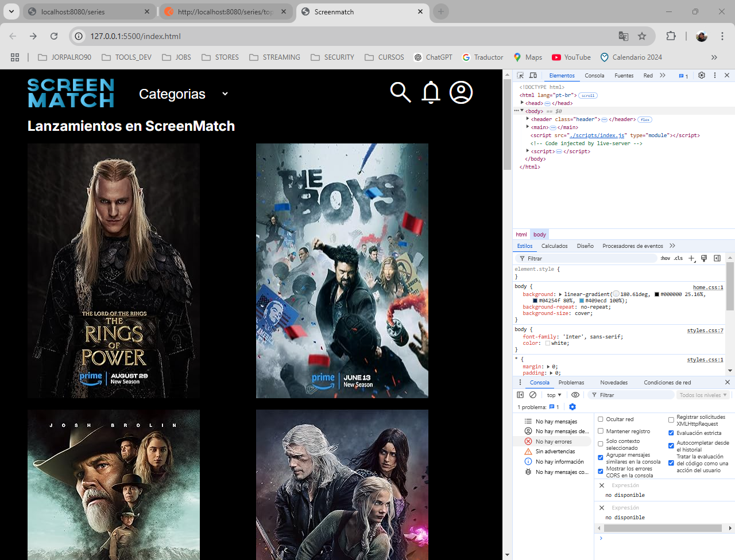Click the new style rule plus icon
Viewport: 735px width, 560px height.
[692, 258]
